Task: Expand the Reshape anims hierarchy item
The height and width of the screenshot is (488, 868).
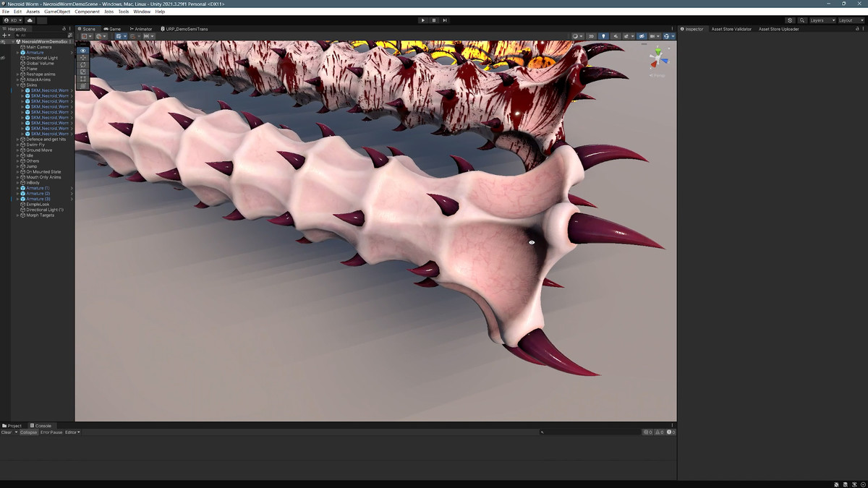Action: coord(18,74)
